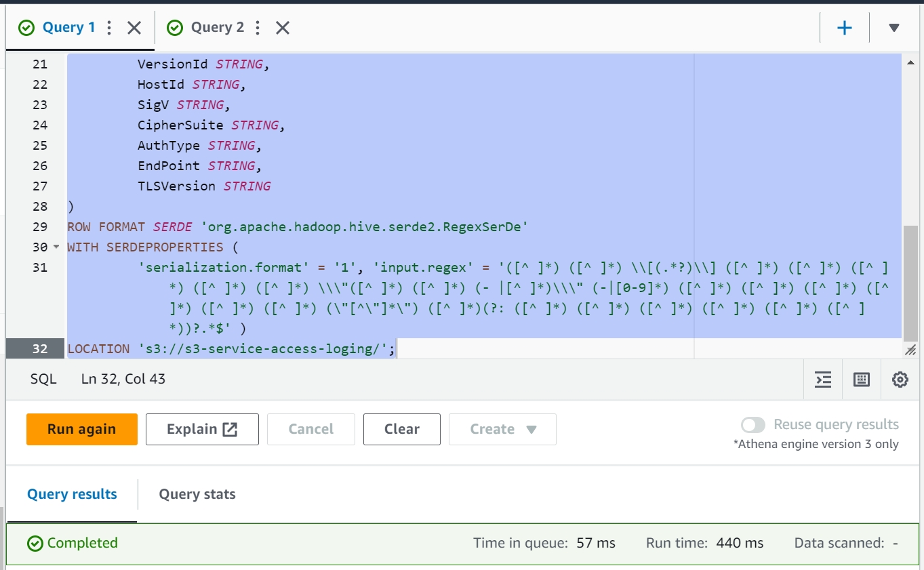Click the Explain button

202,429
